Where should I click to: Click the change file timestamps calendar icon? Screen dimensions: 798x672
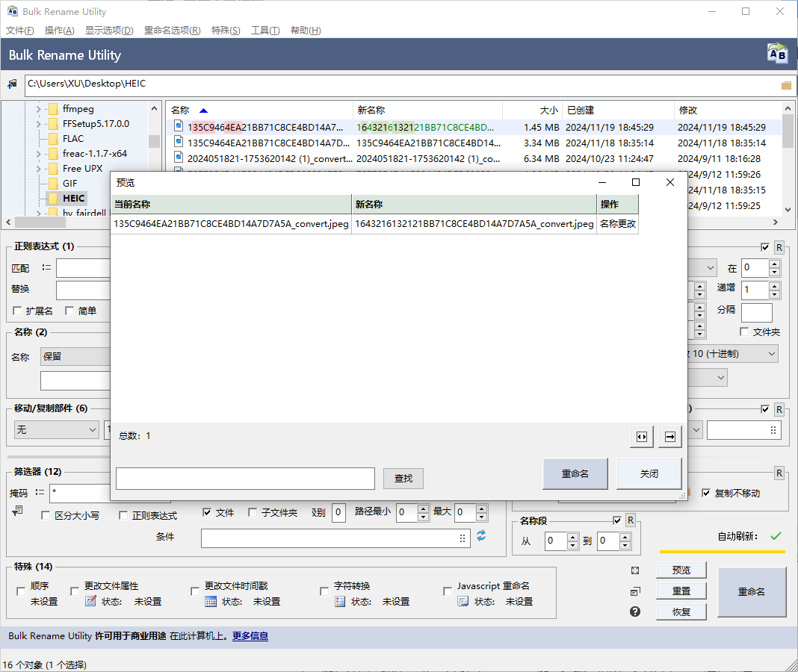click(211, 601)
